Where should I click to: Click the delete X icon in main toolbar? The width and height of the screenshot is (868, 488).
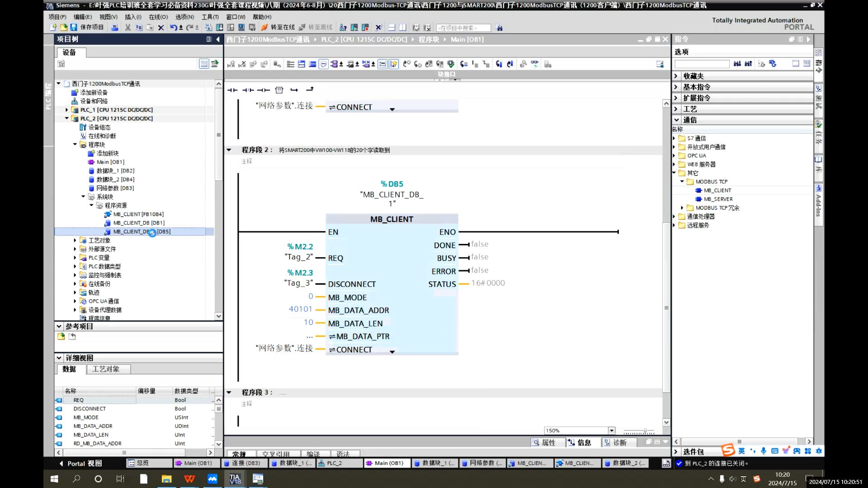point(161,28)
